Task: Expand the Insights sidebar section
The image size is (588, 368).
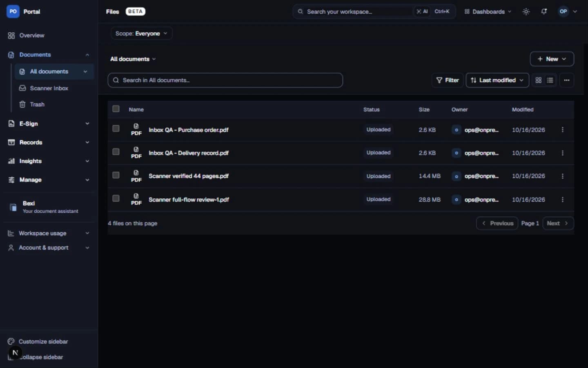Action: (49, 161)
